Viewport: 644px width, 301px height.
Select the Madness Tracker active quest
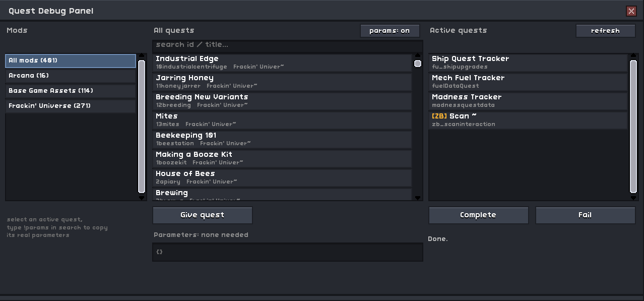pyautogui.click(x=528, y=101)
